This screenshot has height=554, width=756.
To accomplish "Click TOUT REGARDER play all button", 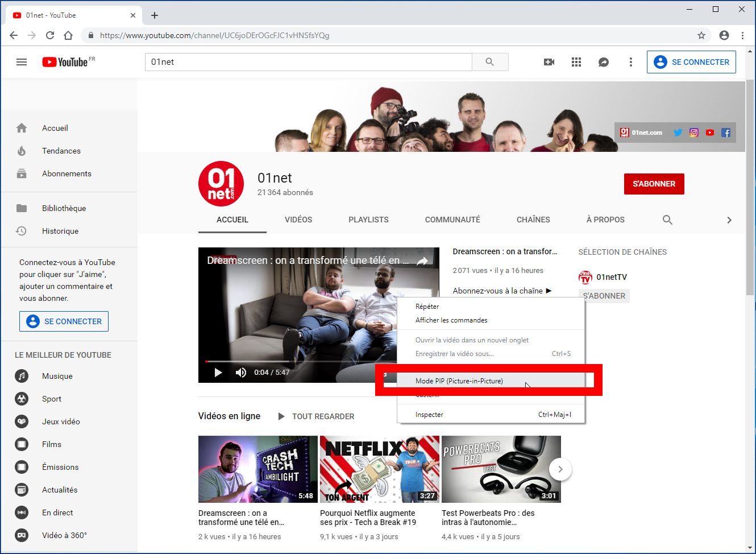I will tap(316, 416).
